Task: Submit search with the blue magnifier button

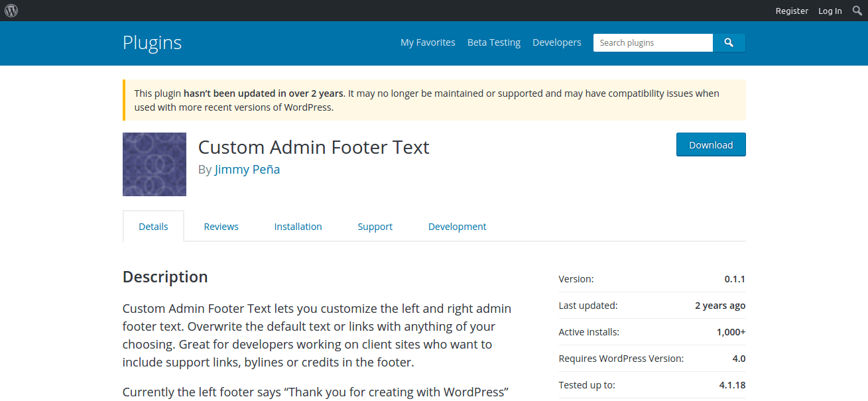Action: click(x=729, y=42)
